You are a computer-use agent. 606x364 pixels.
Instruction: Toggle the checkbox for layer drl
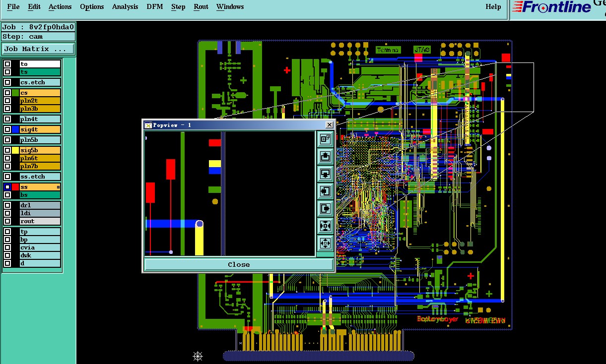point(7,205)
